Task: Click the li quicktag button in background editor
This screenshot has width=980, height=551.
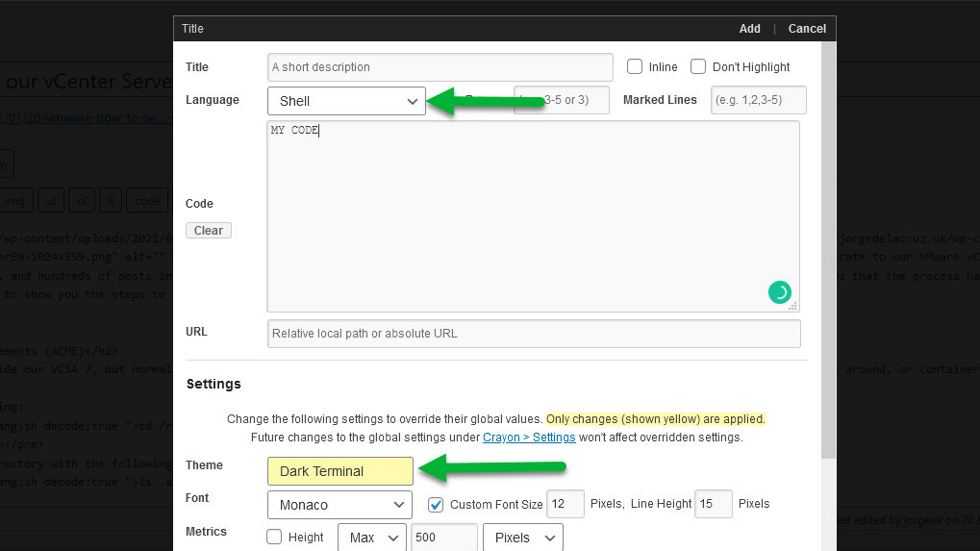Action: pyautogui.click(x=111, y=201)
